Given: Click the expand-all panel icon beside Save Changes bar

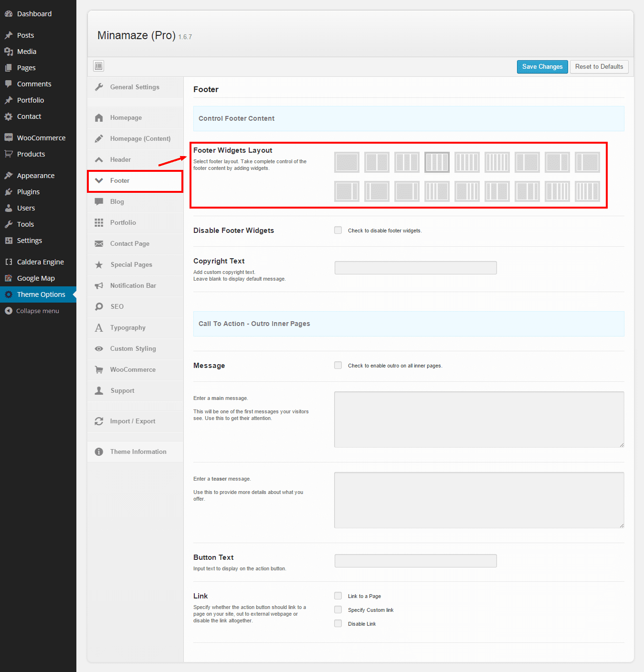Looking at the screenshot, I should coord(99,66).
